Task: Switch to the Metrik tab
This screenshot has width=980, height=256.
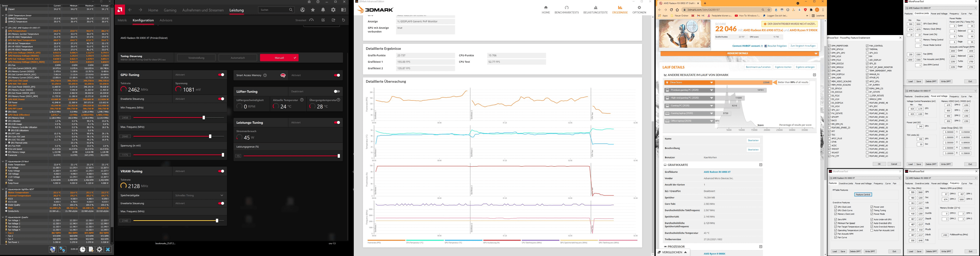Action: [x=122, y=20]
